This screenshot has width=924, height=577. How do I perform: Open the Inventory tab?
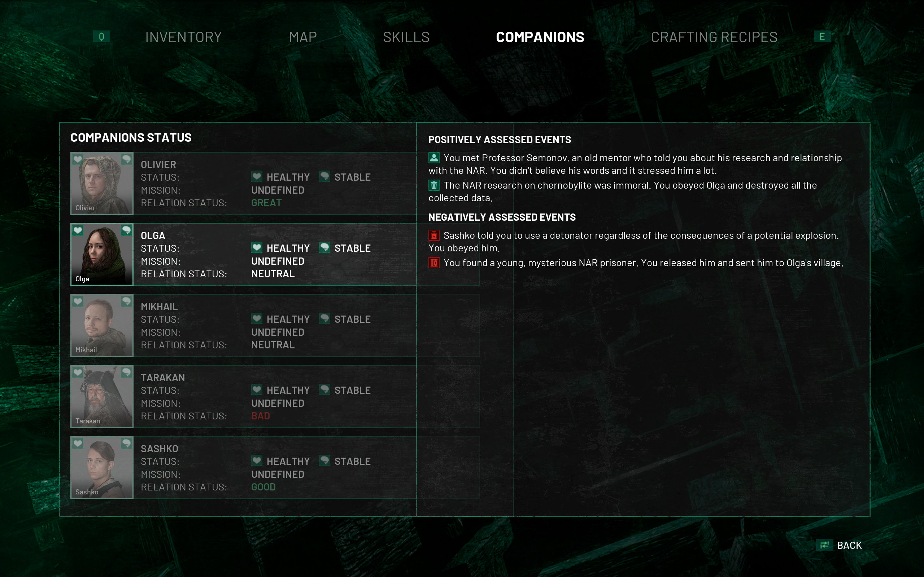tap(183, 38)
